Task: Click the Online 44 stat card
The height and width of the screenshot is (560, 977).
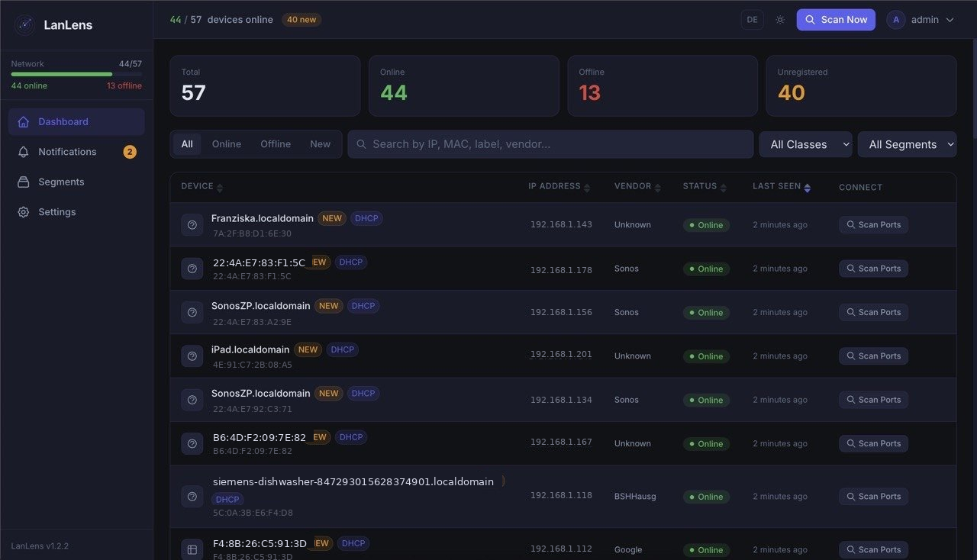Action: click(463, 85)
